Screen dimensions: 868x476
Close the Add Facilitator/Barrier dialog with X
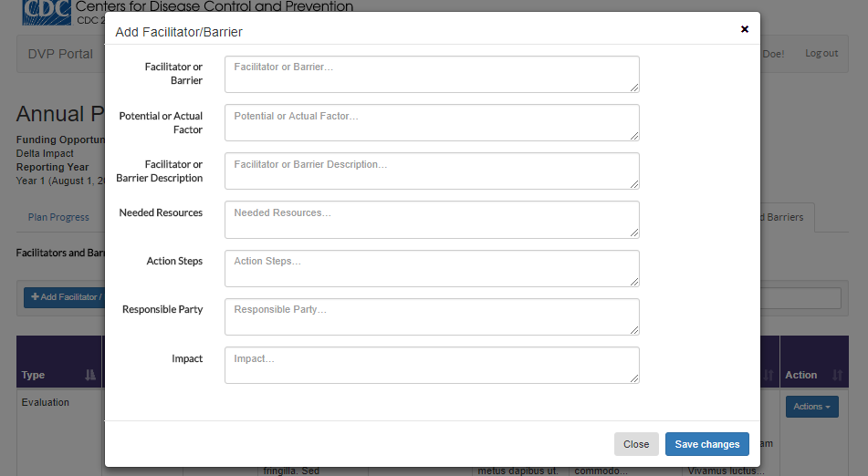click(x=745, y=29)
